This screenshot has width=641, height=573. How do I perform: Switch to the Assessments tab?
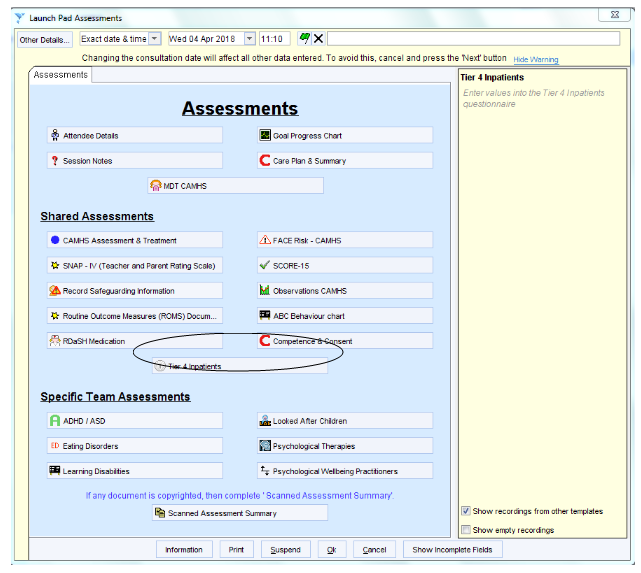point(60,75)
